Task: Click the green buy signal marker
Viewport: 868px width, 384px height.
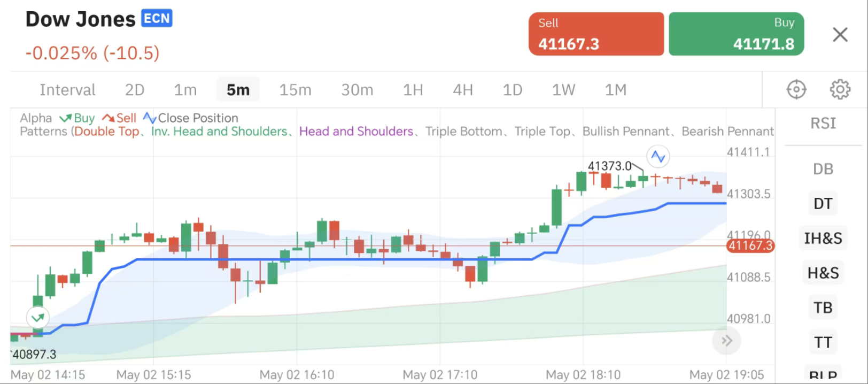Action: [x=38, y=318]
